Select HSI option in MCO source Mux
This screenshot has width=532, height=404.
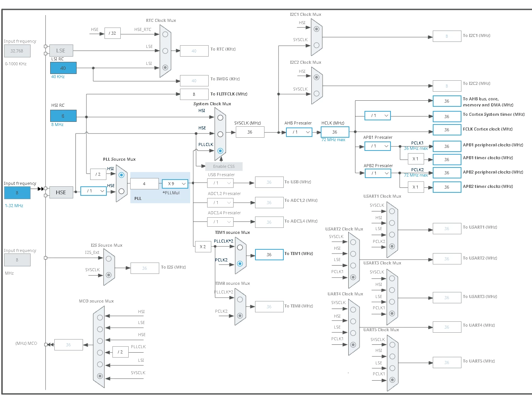tap(100, 318)
